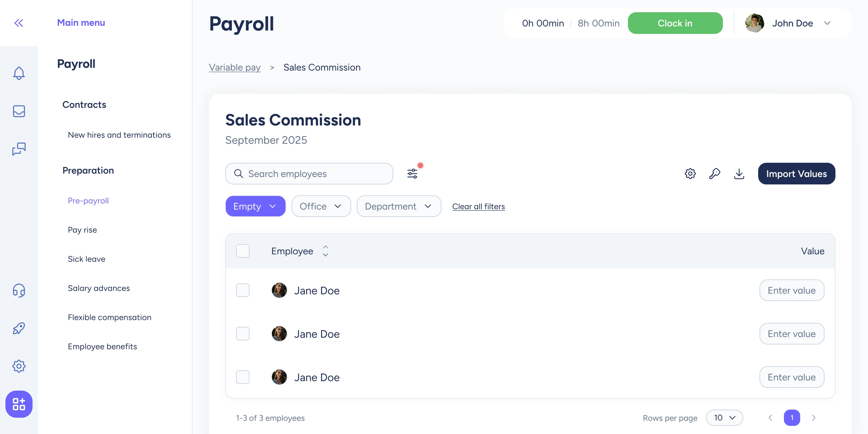Expand the Department filter dropdown
868x434 pixels.
399,206
